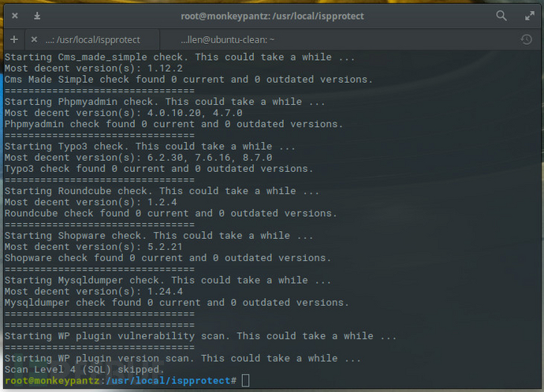Viewport: 544px width, 392px height.
Task: Close the terminal window with the X icon
Action: 14,16
